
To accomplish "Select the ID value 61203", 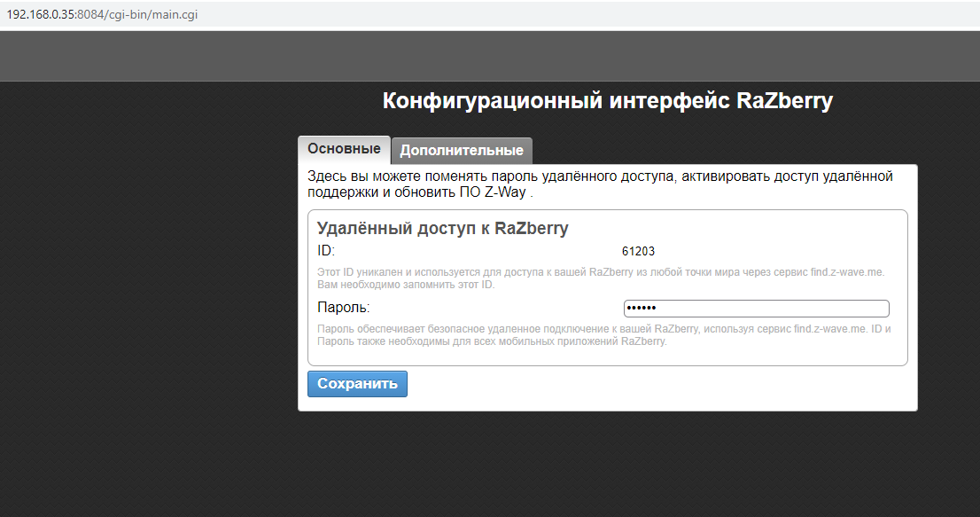I will pyautogui.click(x=638, y=251).
